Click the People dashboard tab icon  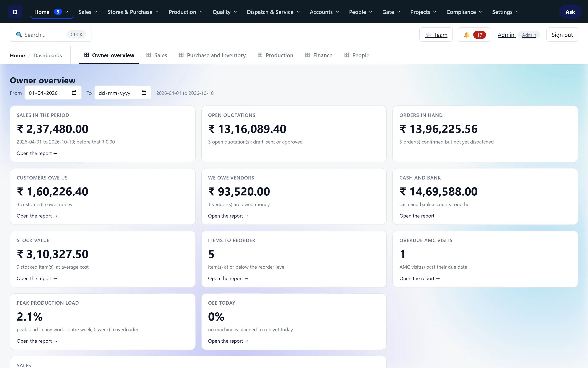tap(347, 55)
